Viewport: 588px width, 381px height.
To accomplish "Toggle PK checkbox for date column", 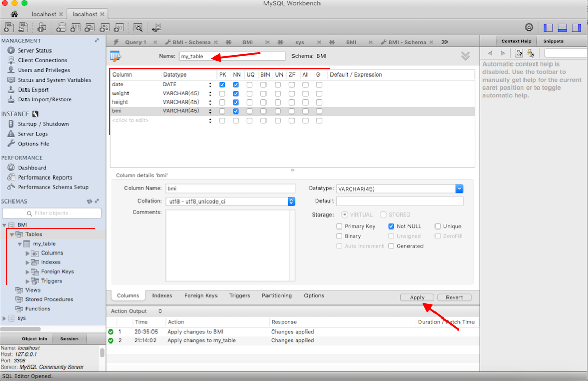I will point(222,85).
